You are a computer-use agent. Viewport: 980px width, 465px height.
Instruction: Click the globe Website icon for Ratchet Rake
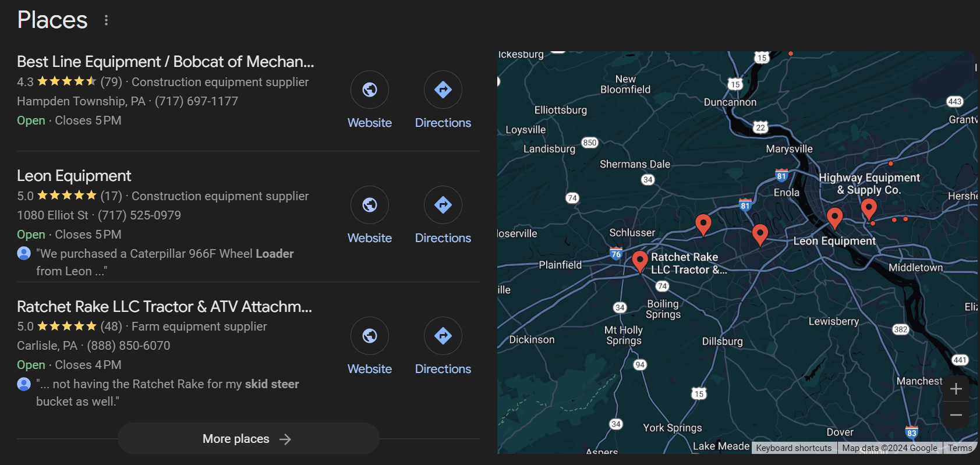(x=370, y=336)
